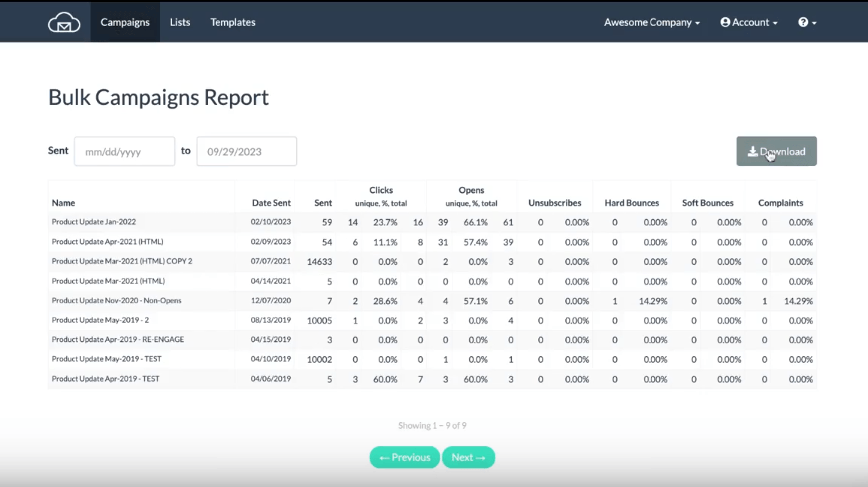Viewport: 868px width, 487px height.
Task: Switch to the Lists tab
Action: (180, 22)
